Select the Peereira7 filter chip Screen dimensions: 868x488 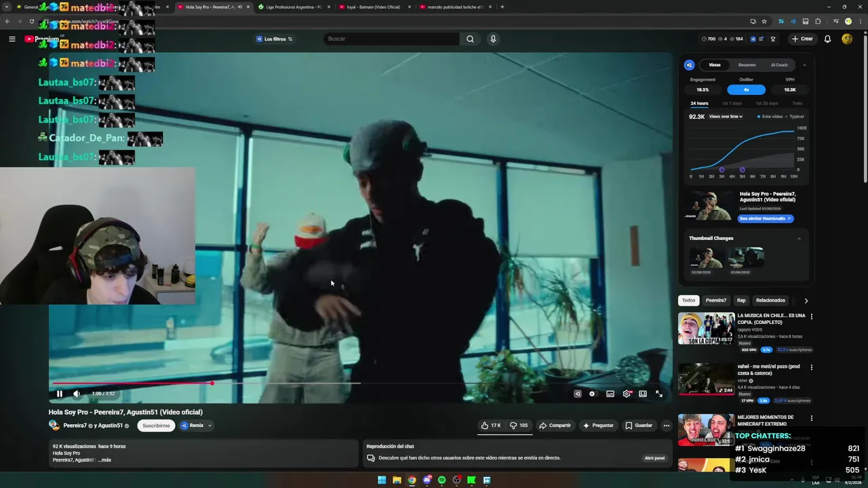715,300
